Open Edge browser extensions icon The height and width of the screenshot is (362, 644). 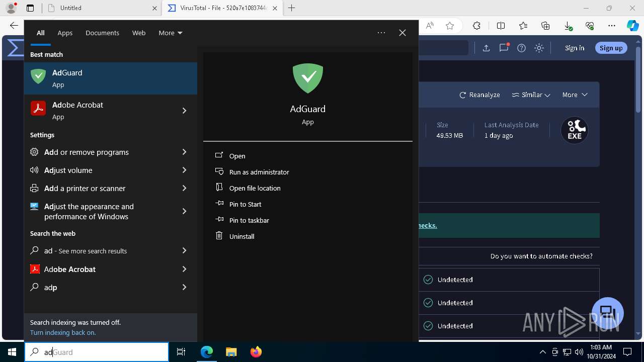pyautogui.click(x=476, y=26)
